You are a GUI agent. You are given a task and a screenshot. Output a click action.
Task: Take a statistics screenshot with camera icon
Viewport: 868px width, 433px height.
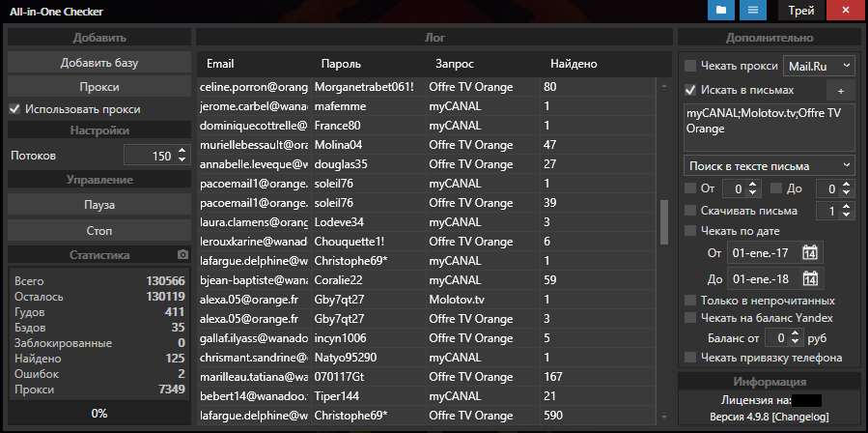point(182,254)
